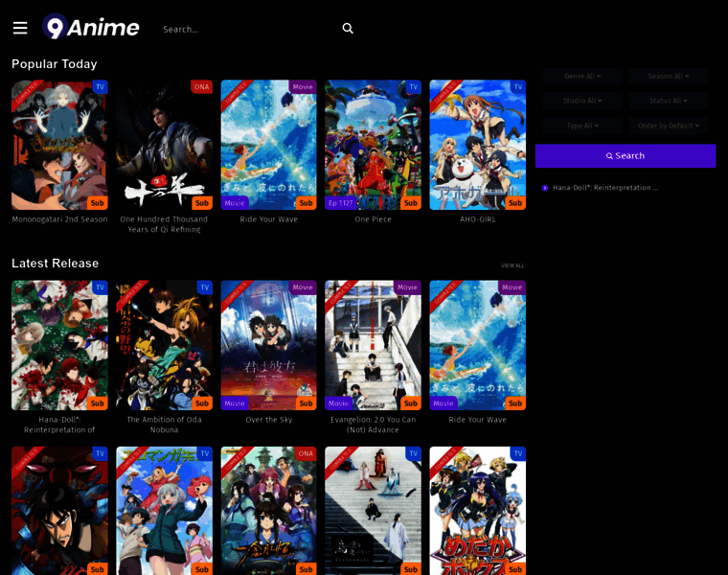The height and width of the screenshot is (575, 728).
Task: Open the One Piece poster
Action: 374,145
